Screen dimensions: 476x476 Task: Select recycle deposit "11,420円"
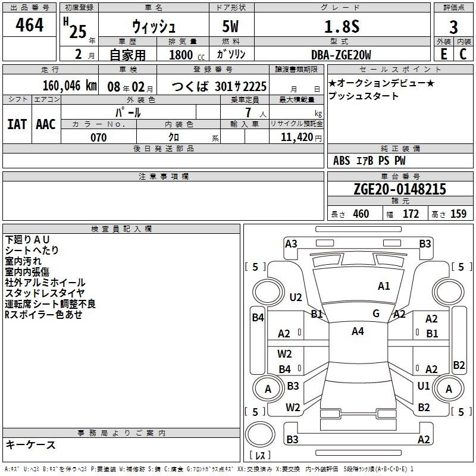[x=301, y=137]
